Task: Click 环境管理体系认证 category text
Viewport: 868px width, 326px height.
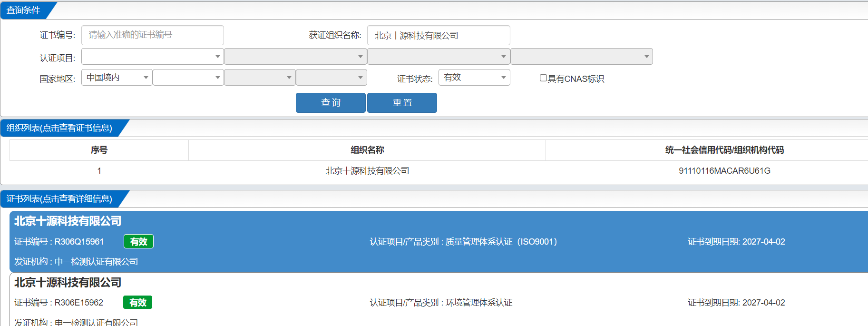Action: point(479,303)
